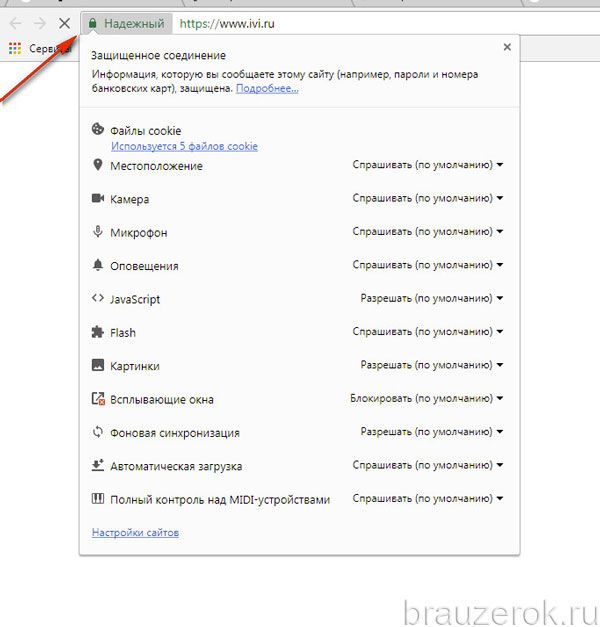The width and height of the screenshot is (600, 627).
Task: Click the browser forward arrow
Action: [x=40, y=23]
